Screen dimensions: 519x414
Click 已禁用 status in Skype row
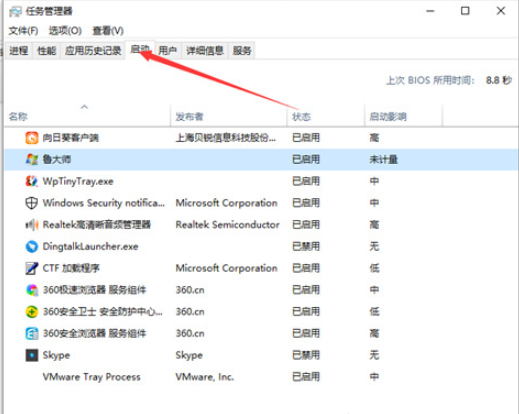pyautogui.click(x=306, y=355)
